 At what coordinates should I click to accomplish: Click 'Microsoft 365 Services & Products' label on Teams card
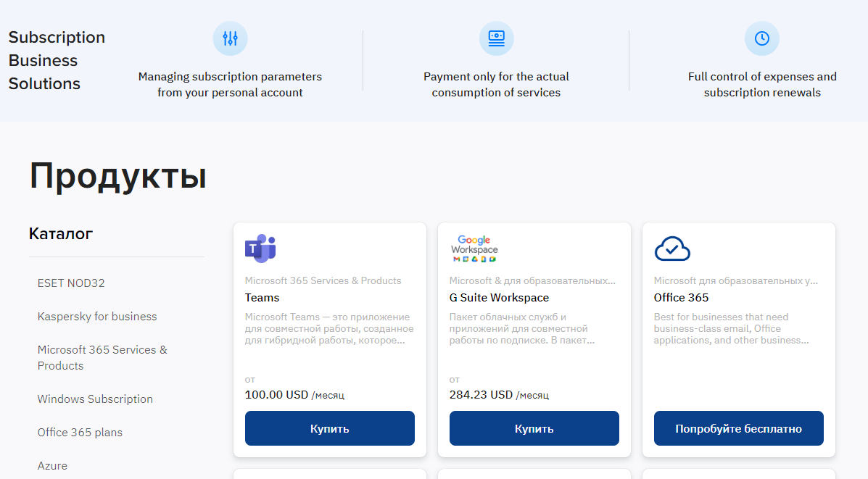[x=323, y=281]
